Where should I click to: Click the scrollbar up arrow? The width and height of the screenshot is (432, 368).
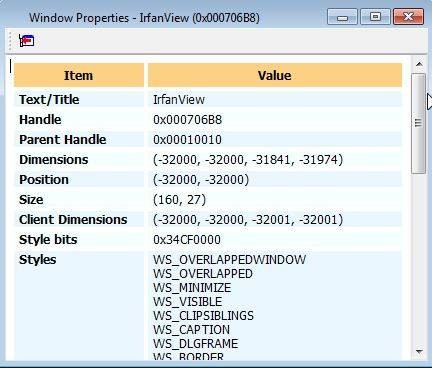tap(419, 64)
